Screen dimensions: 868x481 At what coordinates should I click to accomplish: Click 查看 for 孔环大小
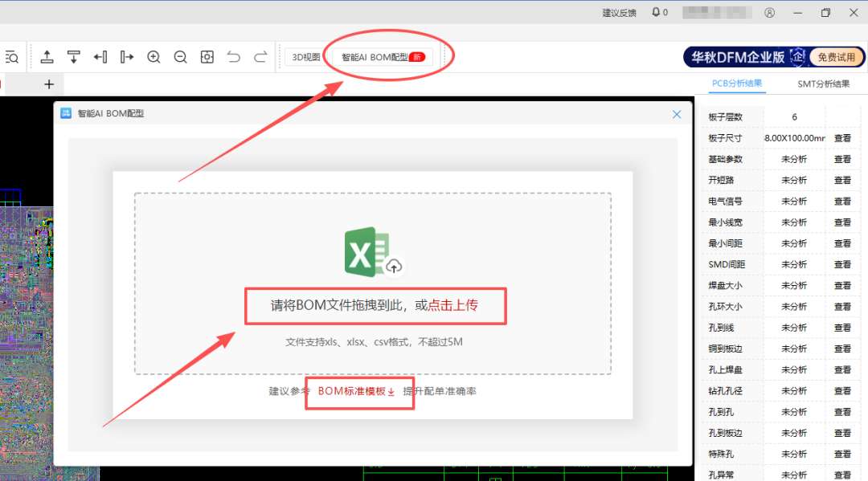pyautogui.click(x=842, y=306)
